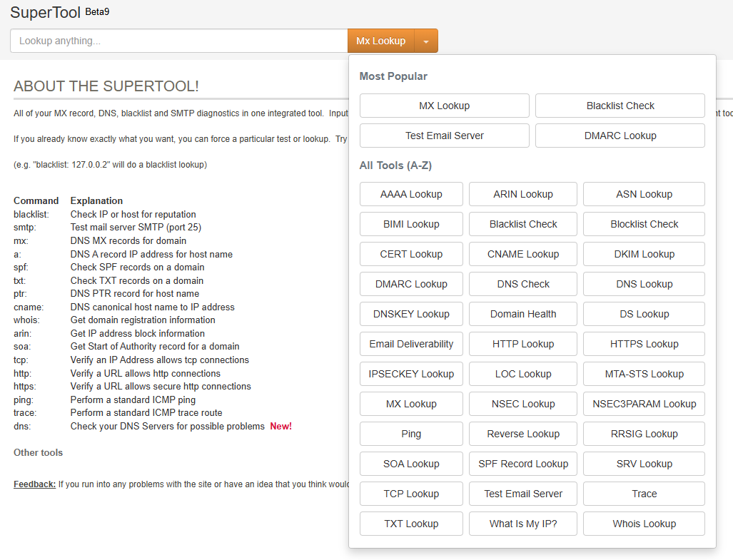This screenshot has width=733, height=560.
Task: Select AAAA Lookup tool
Action: (411, 194)
